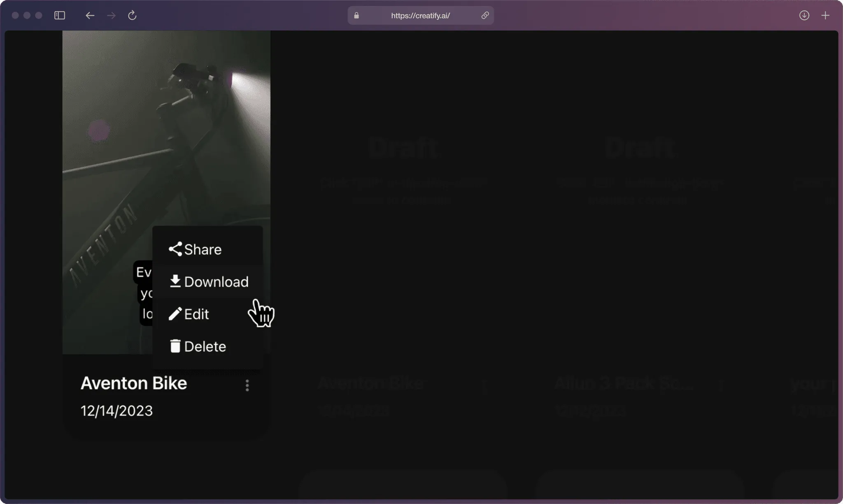This screenshot has width=843, height=504.
Task: Click the 12/14/2023 date text
Action: pos(116,411)
